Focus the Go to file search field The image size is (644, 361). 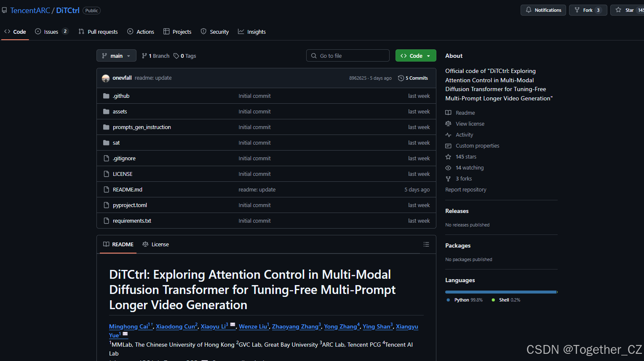348,56
